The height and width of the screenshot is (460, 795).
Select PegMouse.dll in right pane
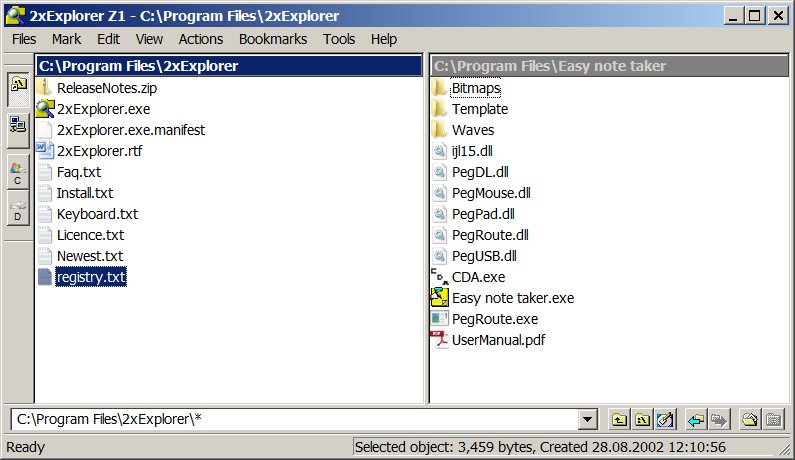pyautogui.click(x=491, y=193)
